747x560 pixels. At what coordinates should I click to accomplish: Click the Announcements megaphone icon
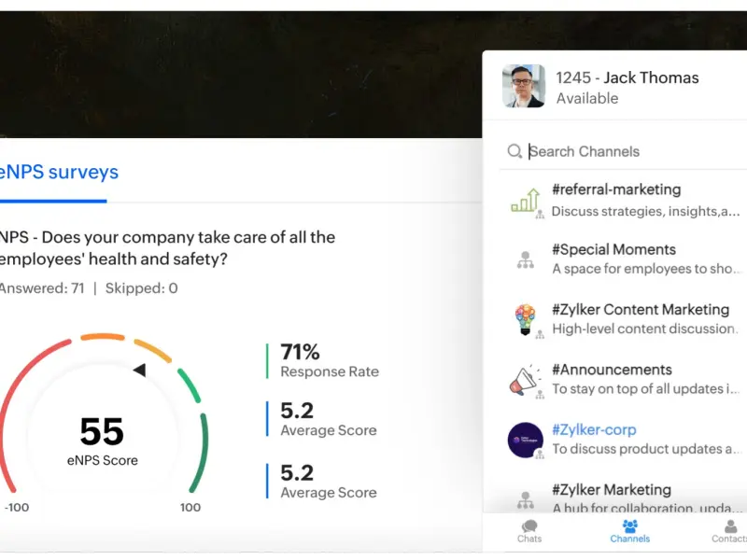click(526, 380)
